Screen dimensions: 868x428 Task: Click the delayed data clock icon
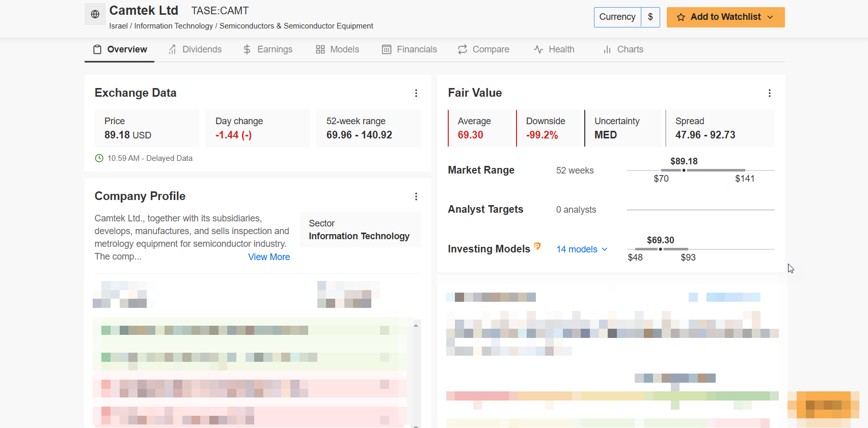pos(99,158)
